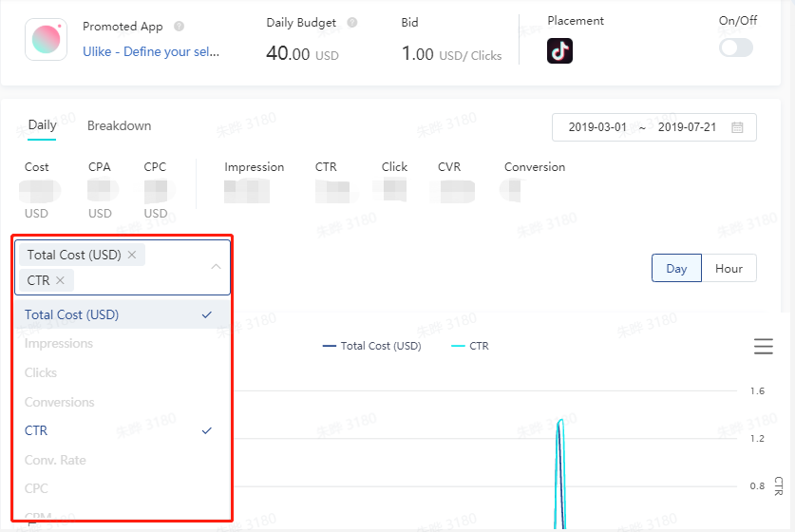Toggle Total Cost (USD) legend series
795x532 pixels.
371,346
